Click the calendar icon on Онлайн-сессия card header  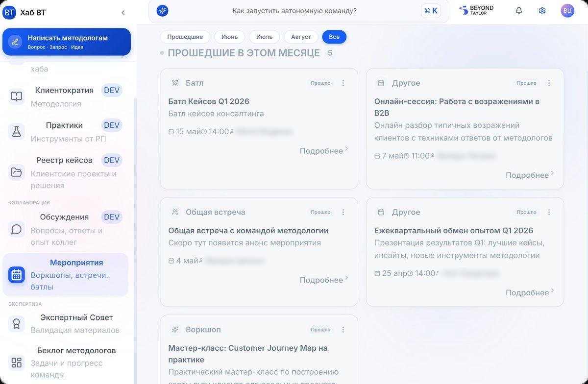(x=381, y=83)
